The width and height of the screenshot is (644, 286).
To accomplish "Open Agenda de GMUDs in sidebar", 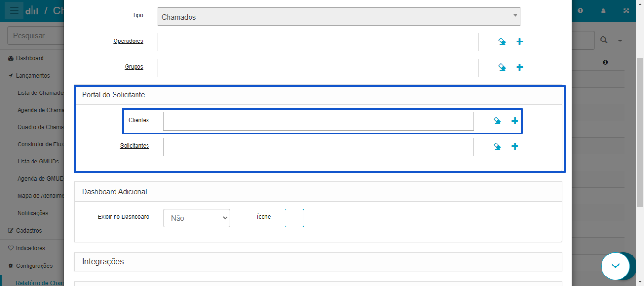I will click(40, 179).
